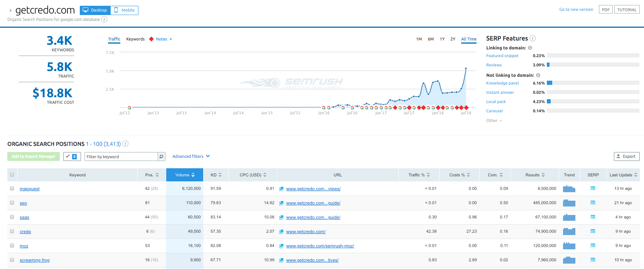This screenshot has height=269, width=644.
Task: Click the Local pack percentage bar
Action: click(x=593, y=102)
